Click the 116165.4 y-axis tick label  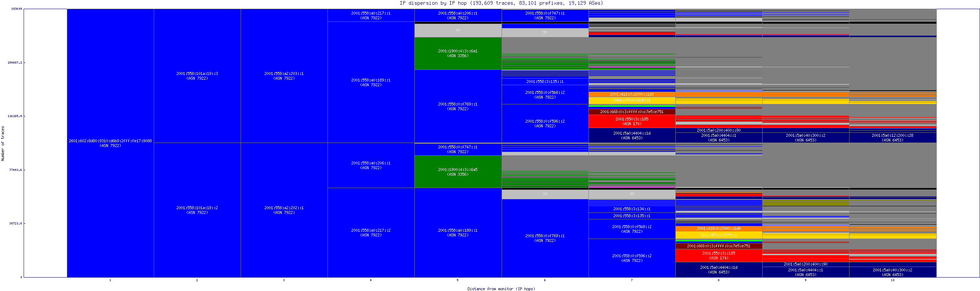15,116
